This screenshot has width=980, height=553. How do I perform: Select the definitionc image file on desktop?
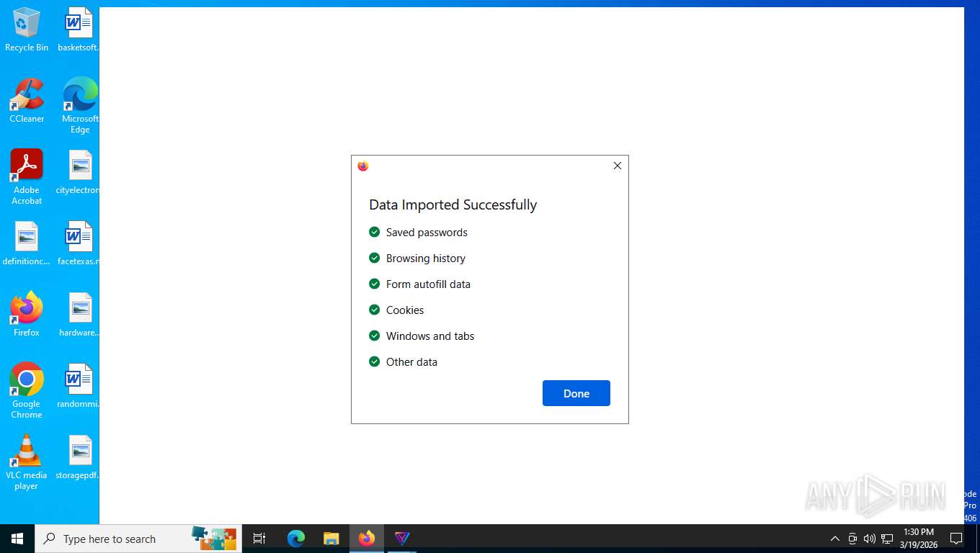coord(27,243)
